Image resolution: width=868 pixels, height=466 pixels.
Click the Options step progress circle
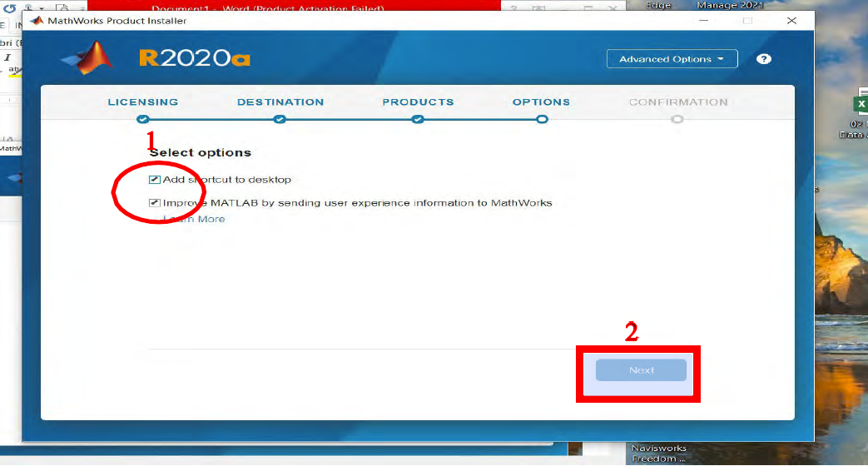coord(542,119)
